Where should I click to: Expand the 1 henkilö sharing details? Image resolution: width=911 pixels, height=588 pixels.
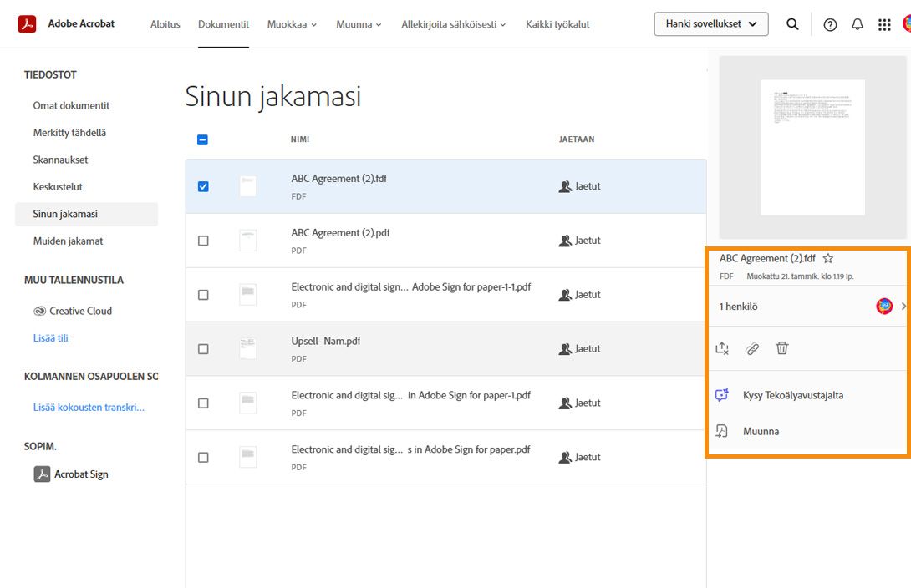click(x=904, y=307)
